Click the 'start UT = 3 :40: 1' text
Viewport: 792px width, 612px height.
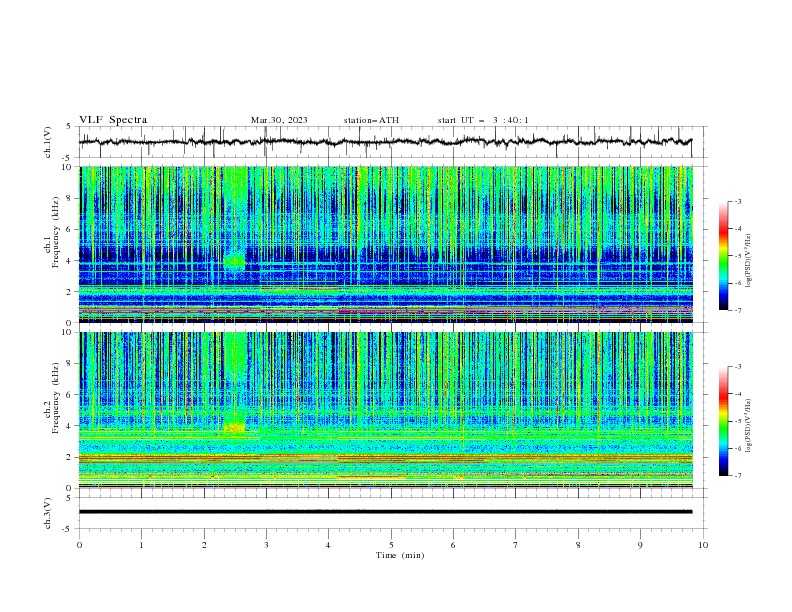pos(483,120)
